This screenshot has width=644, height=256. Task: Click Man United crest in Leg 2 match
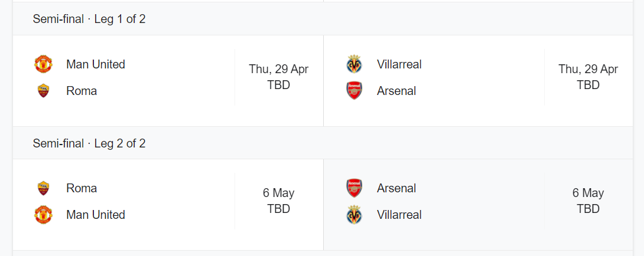pyautogui.click(x=43, y=215)
